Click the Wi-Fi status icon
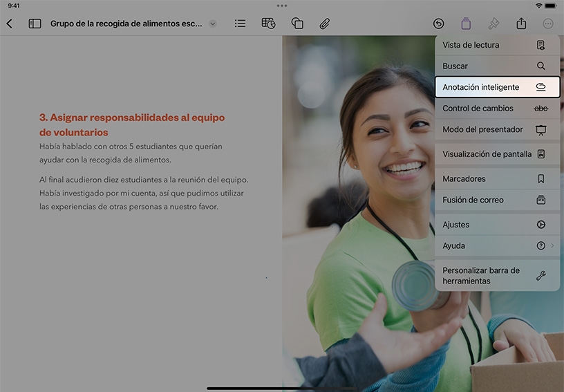The height and width of the screenshot is (392, 564). click(x=538, y=6)
